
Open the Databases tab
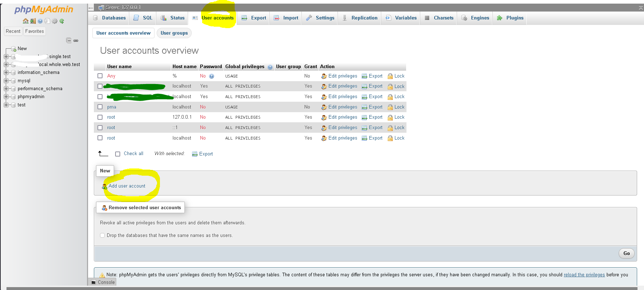click(110, 18)
